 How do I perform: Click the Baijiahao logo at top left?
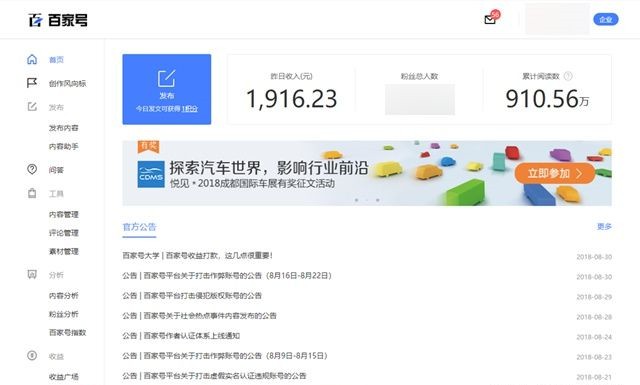pos(58,20)
